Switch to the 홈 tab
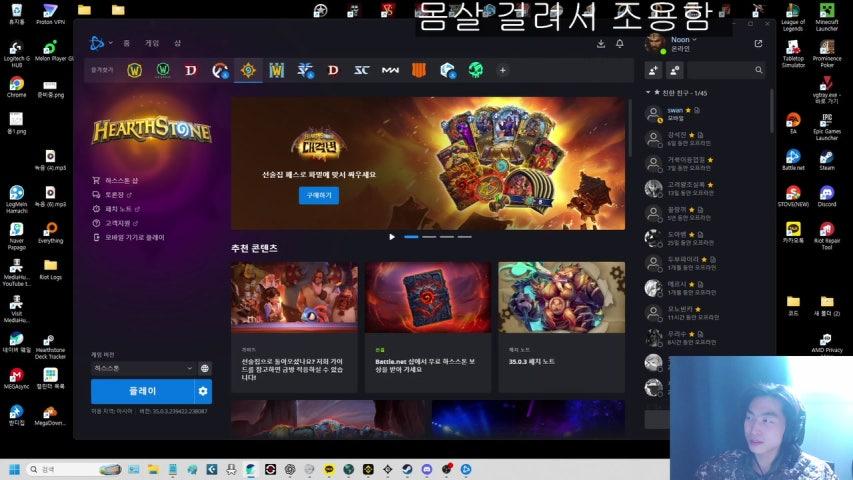The width and height of the screenshot is (853, 480). tap(127, 44)
